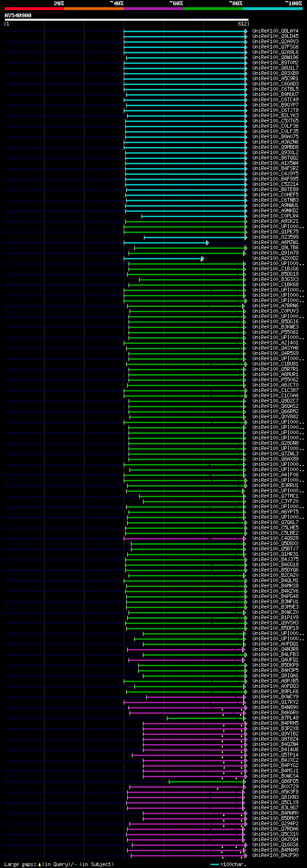Click the UniRef100_B8A075 label
Image resolution: width=307 pixels, height=868 pixels.
pos(275,137)
